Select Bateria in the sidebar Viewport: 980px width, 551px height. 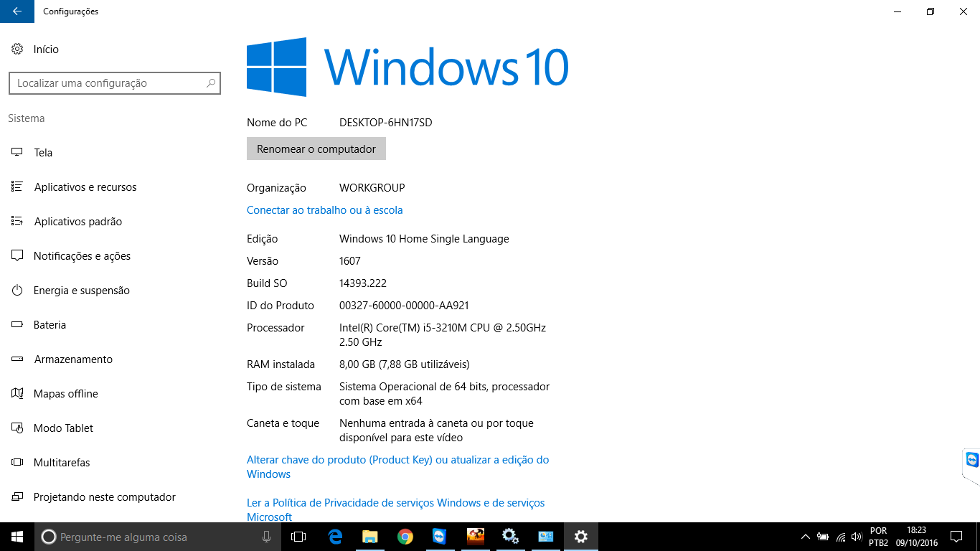[50, 325]
